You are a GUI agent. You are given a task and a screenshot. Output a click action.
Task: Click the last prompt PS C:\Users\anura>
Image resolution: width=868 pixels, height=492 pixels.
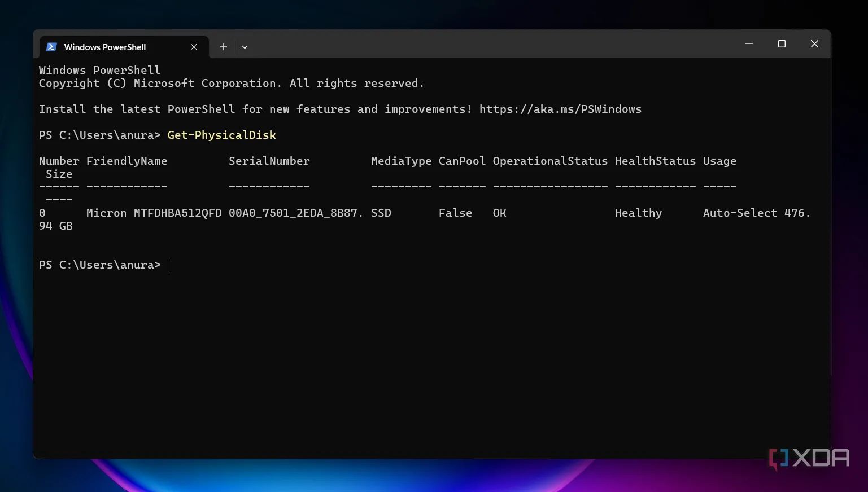(x=99, y=265)
